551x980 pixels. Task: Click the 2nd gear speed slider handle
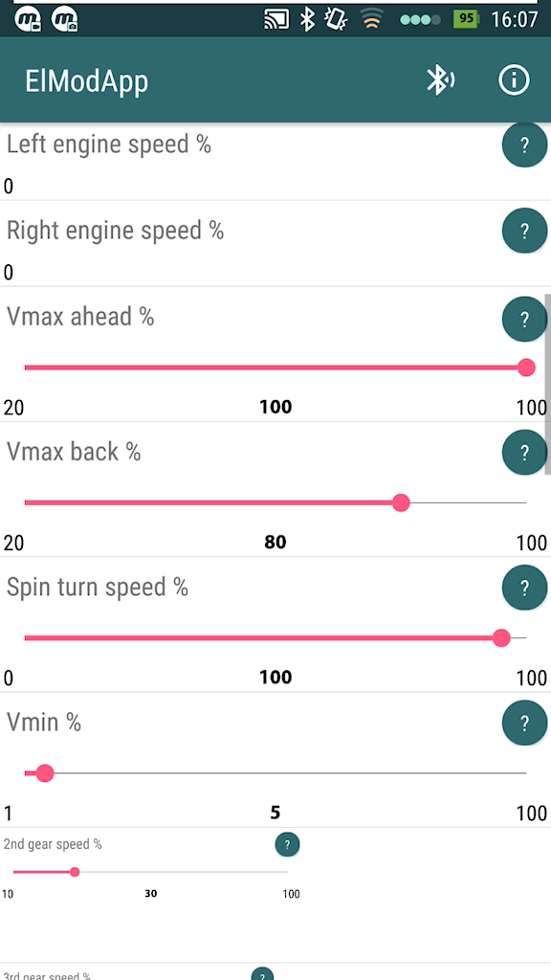[75, 872]
